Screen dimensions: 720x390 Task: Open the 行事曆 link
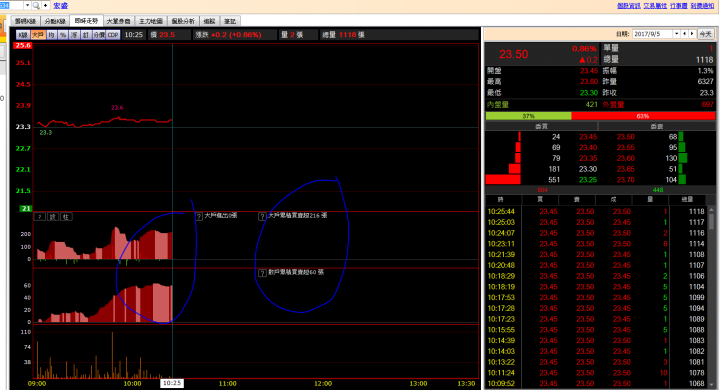click(679, 6)
